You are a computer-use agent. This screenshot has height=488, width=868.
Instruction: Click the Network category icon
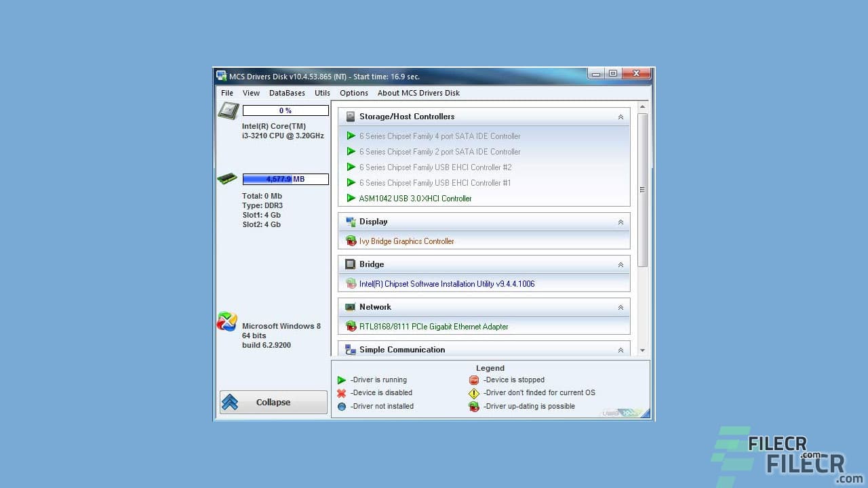pyautogui.click(x=351, y=307)
